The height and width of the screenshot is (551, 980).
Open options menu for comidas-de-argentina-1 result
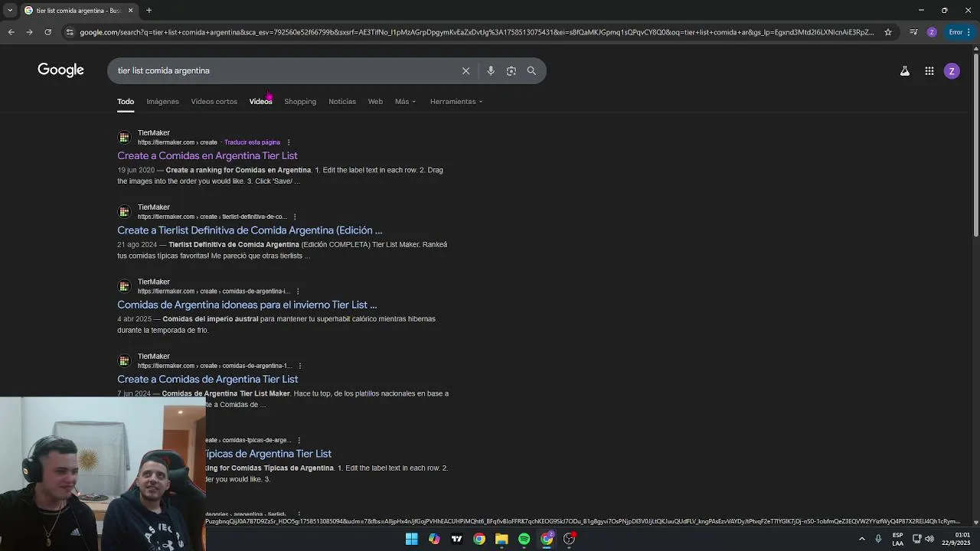300,366
